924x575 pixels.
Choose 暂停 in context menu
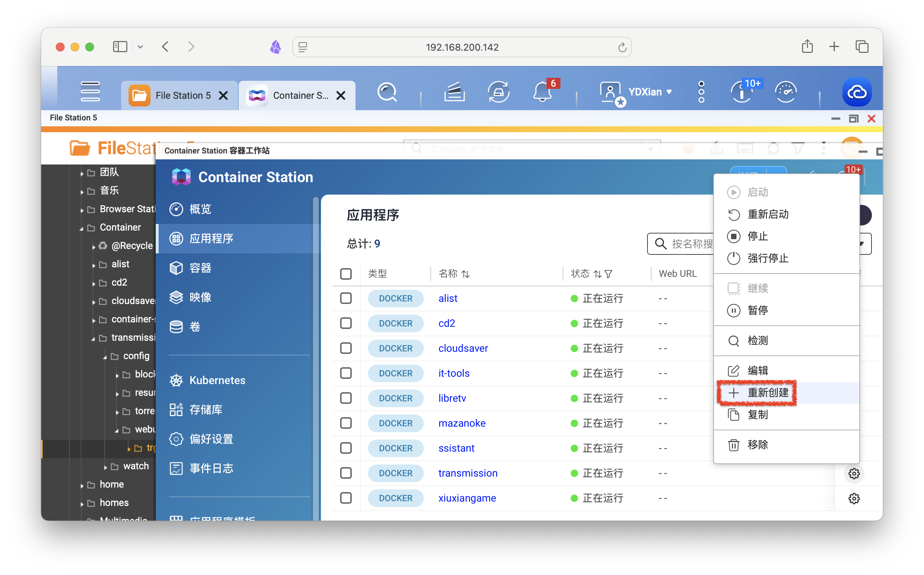(786, 311)
